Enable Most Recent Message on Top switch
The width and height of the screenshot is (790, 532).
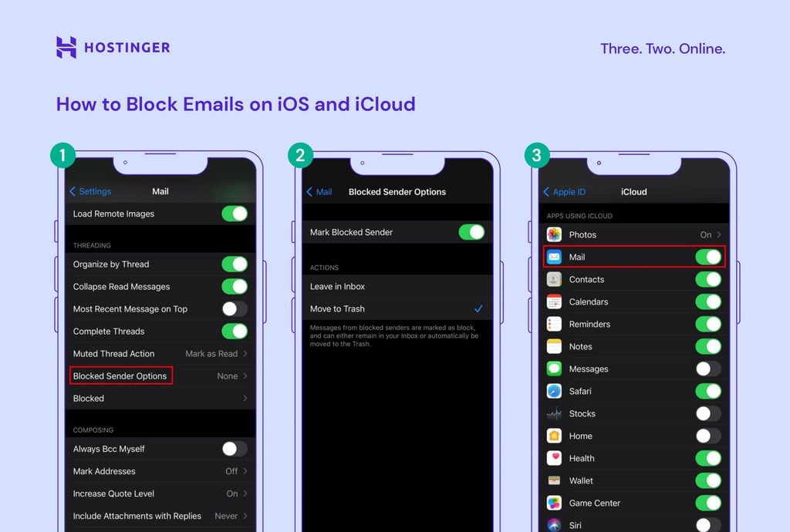(235, 308)
